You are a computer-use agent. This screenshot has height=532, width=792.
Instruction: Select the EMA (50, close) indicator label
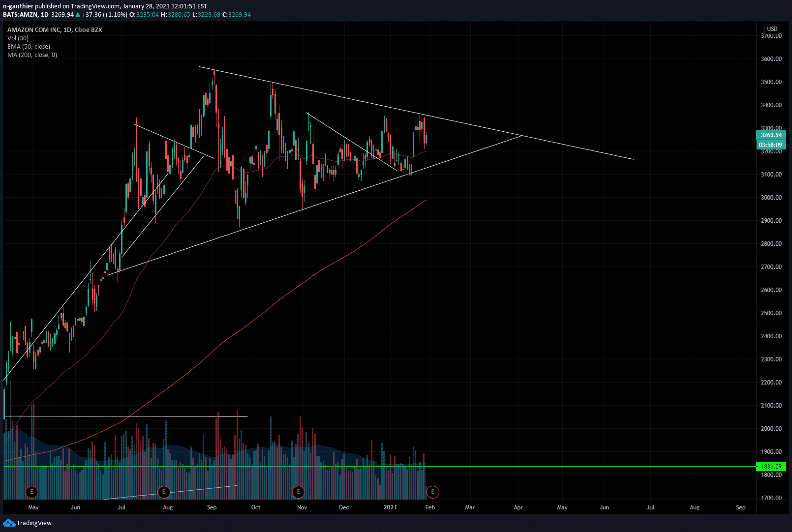29,46
